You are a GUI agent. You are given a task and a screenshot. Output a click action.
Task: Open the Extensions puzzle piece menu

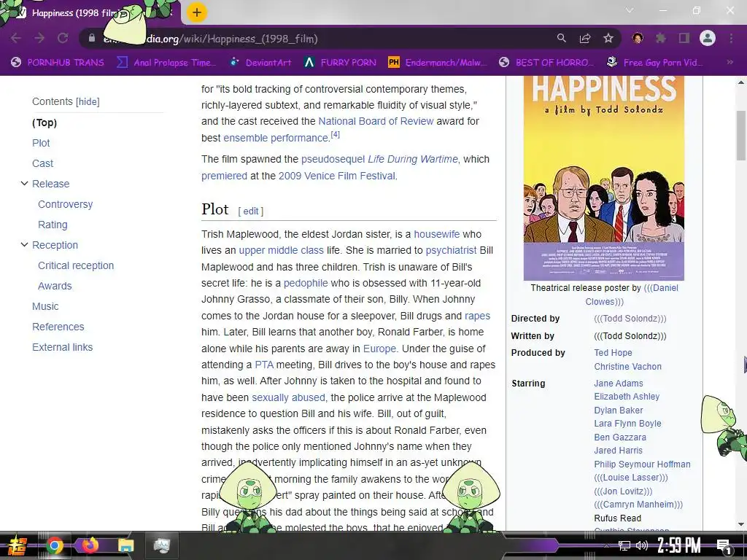[x=661, y=38]
